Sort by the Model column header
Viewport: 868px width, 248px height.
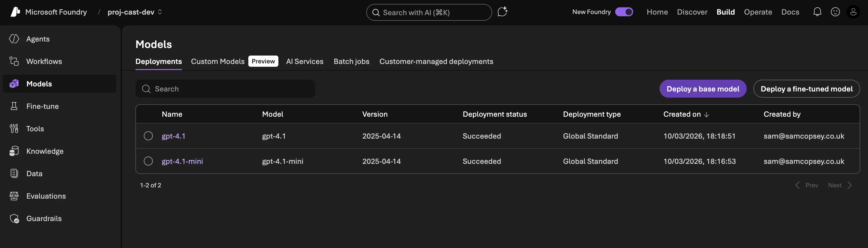pos(272,114)
